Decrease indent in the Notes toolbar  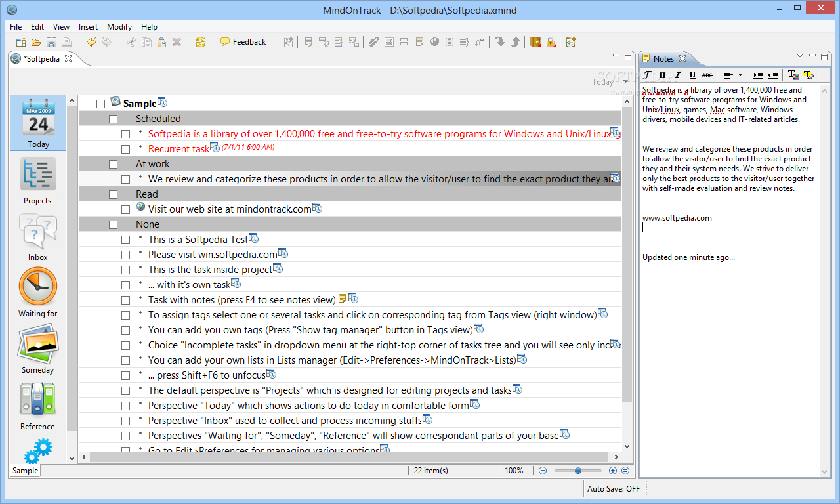[773, 75]
